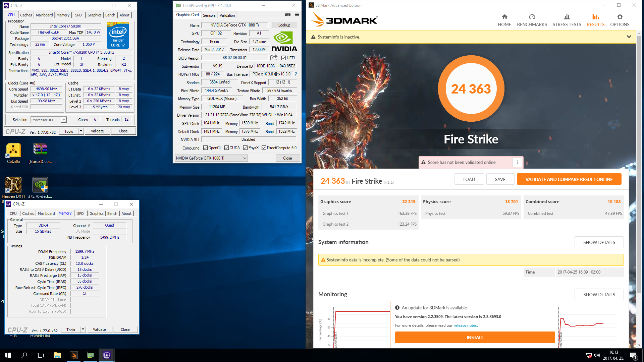Switch to the Sensors tab in GPU-Z
The image size is (644, 362).
209,15
